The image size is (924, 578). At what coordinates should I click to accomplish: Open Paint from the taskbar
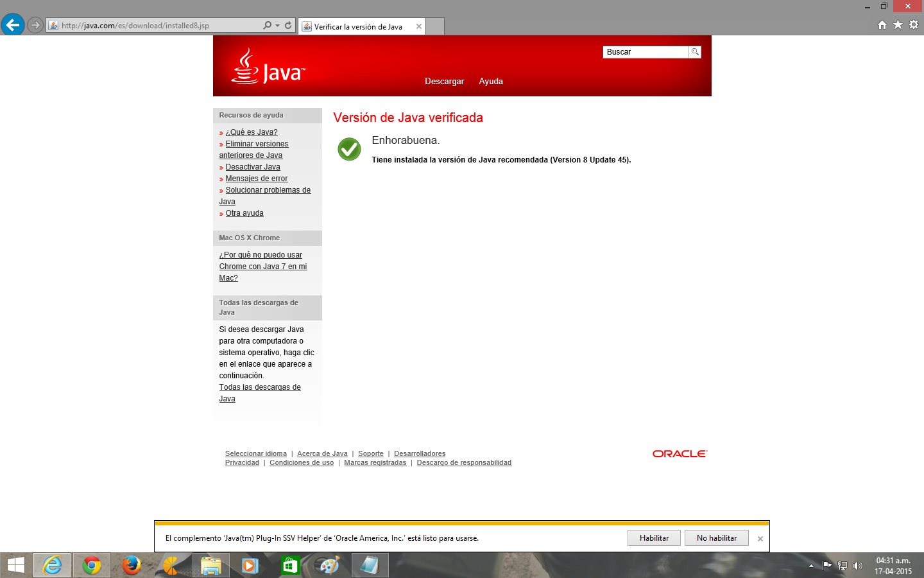329,565
